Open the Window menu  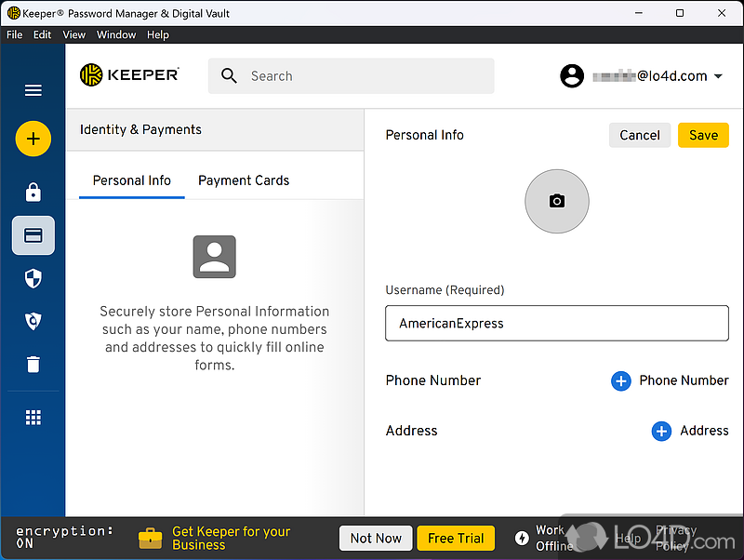click(116, 34)
